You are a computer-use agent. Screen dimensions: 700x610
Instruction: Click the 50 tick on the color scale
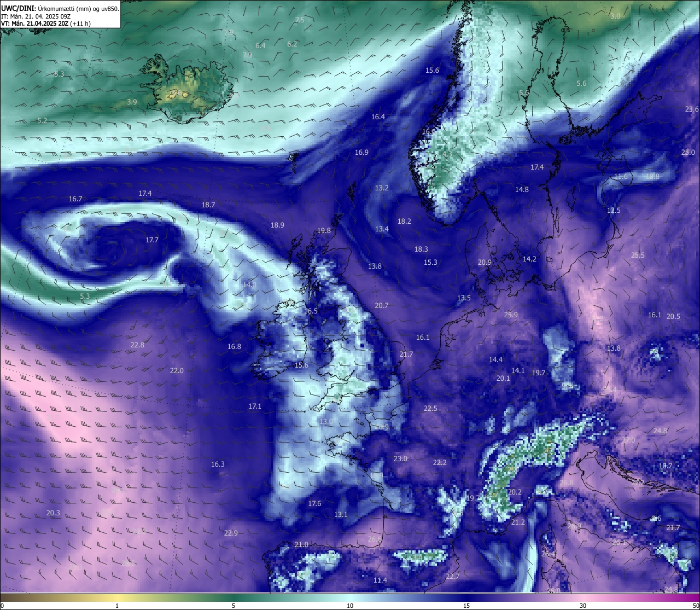[x=696, y=606]
